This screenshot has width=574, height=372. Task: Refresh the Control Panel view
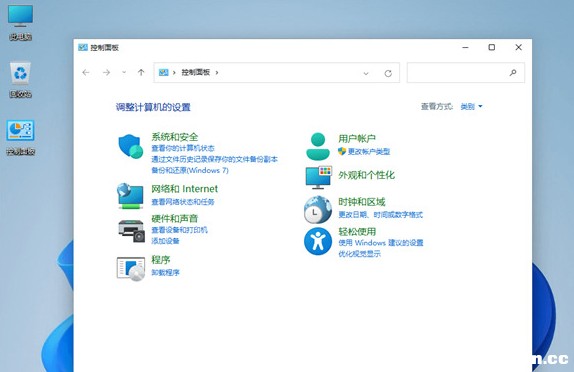click(x=388, y=73)
